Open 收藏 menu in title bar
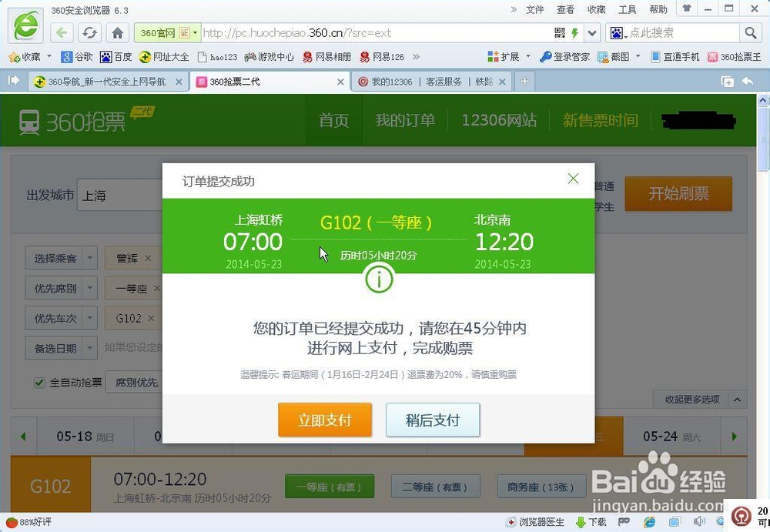Viewport: 770px width, 532px height. coord(596,9)
